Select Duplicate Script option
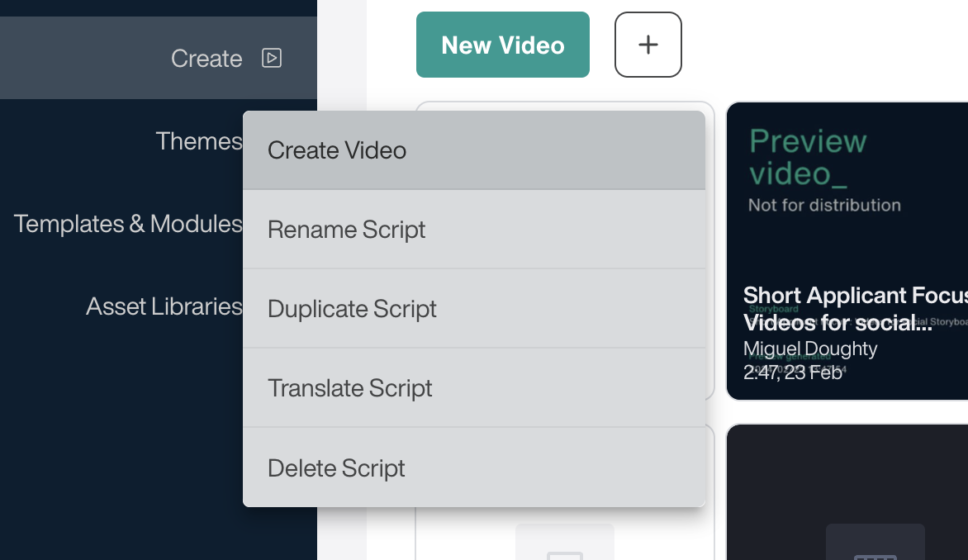This screenshot has width=968, height=560. [352, 308]
